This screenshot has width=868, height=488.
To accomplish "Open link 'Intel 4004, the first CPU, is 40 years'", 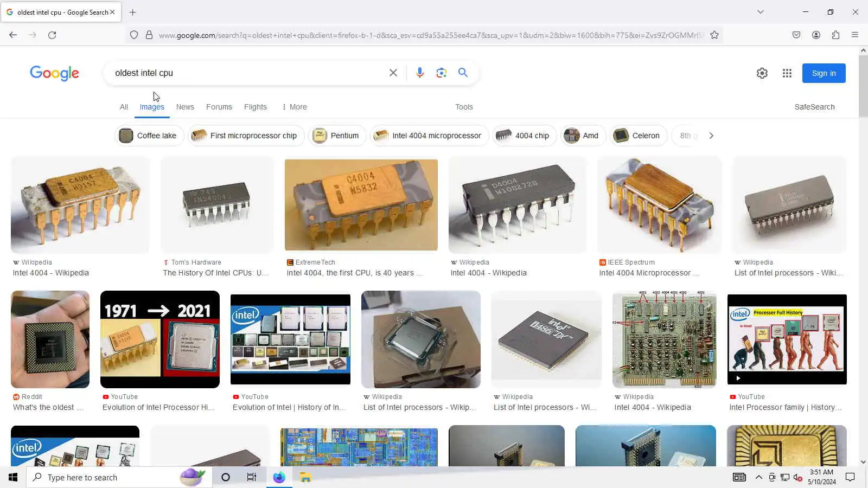I will 354,273.
